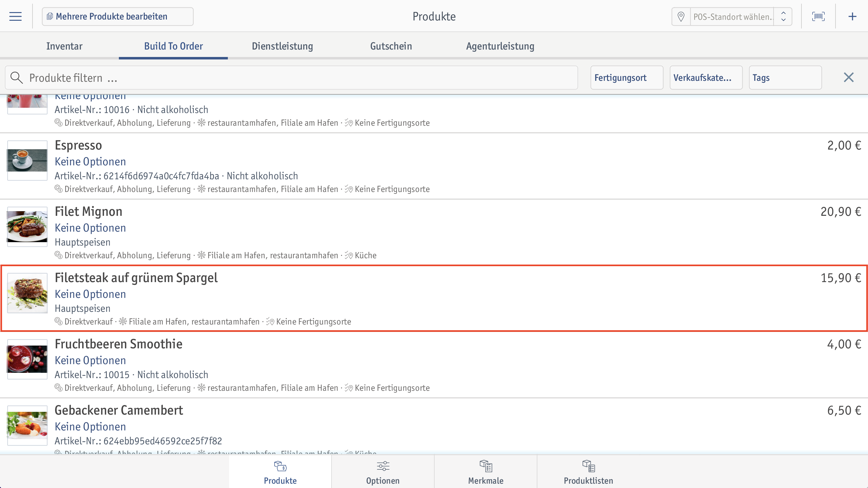Open Merkmale bottom navigation icon
Image resolution: width=868 pixels, height=488 pixels.
tap(486, 466)
